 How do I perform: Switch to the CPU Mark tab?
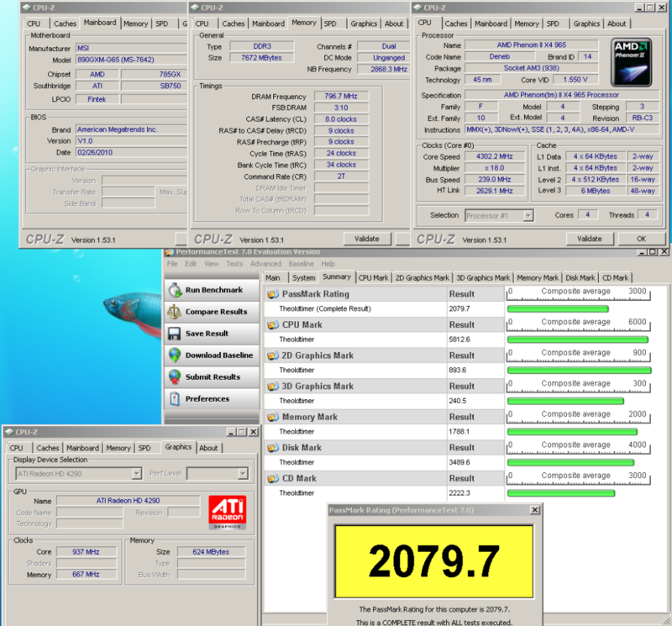pos(374,277)
